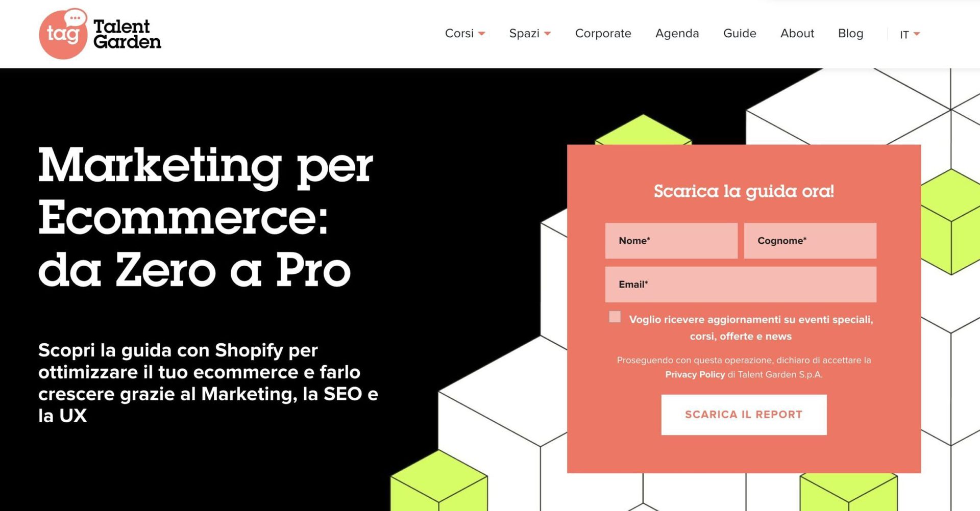This screenshot has height=511, width=980.
Task: Focus the Cognome input field
Action: pos(810,241)
